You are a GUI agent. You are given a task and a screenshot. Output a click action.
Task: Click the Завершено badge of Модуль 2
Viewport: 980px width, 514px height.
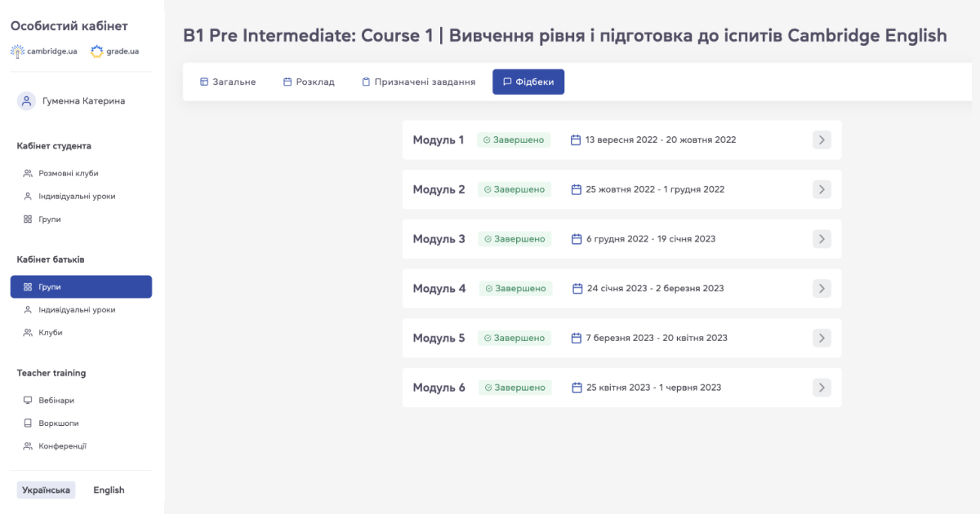click(514, 189)
